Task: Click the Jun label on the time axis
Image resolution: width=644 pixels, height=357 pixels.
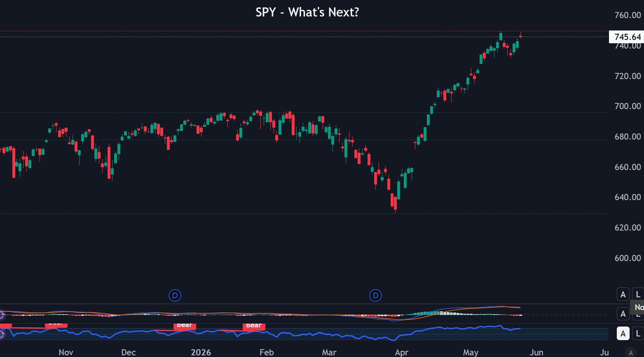Action: (536, 352)
